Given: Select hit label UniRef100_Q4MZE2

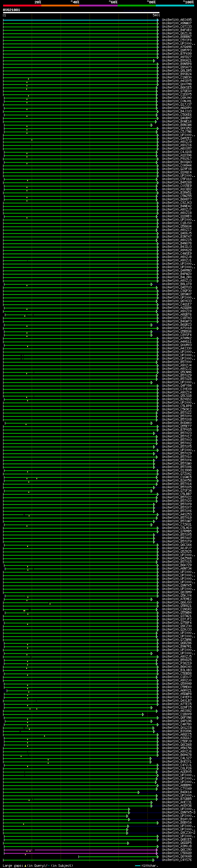Looking at the screenshot, I should (176, 139).
